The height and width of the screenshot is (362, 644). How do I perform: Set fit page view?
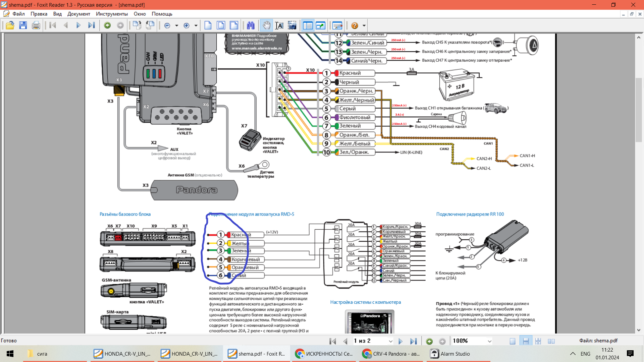click(x=221, y=25)
